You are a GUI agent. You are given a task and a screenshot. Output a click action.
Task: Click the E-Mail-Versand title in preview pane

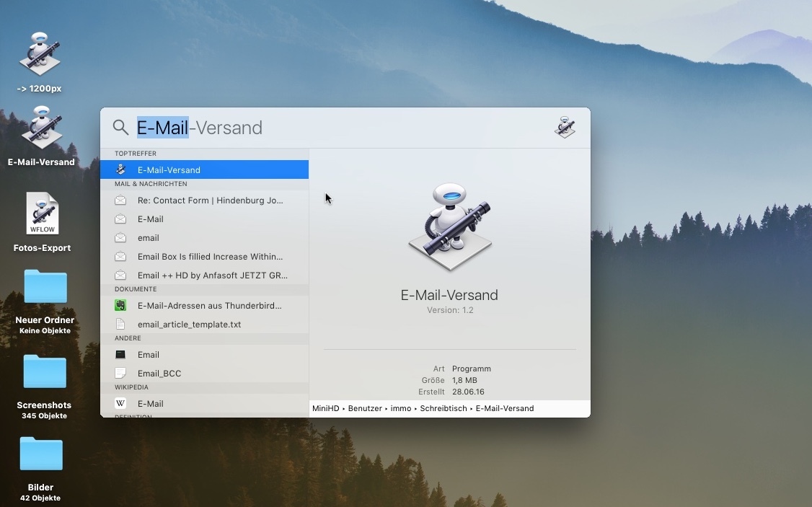coord(449,295)
